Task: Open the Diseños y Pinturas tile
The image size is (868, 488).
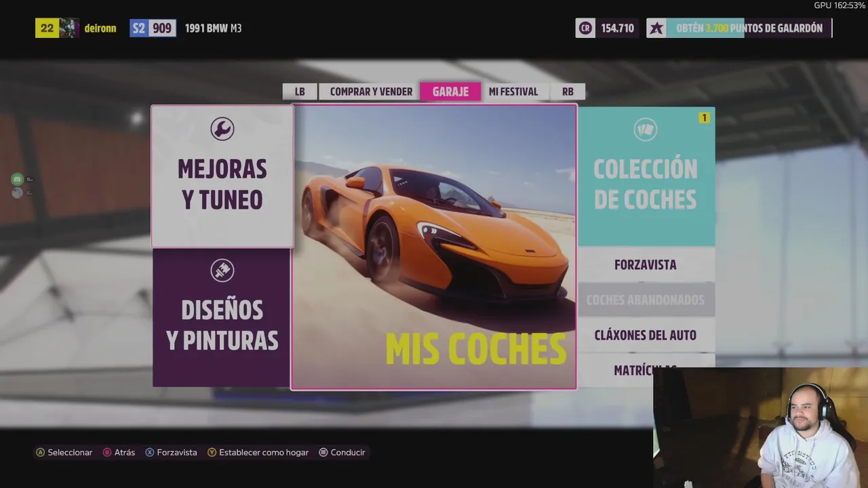Action: point(222,317)
